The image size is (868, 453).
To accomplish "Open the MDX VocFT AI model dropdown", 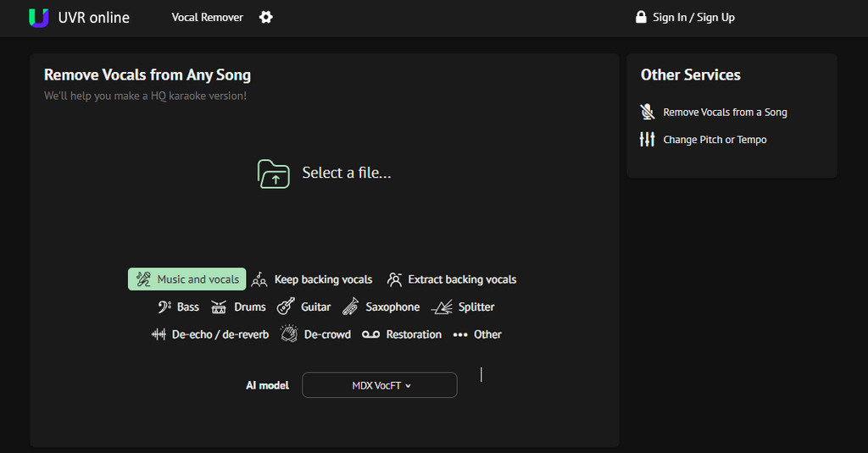I will tap(380, 385).
